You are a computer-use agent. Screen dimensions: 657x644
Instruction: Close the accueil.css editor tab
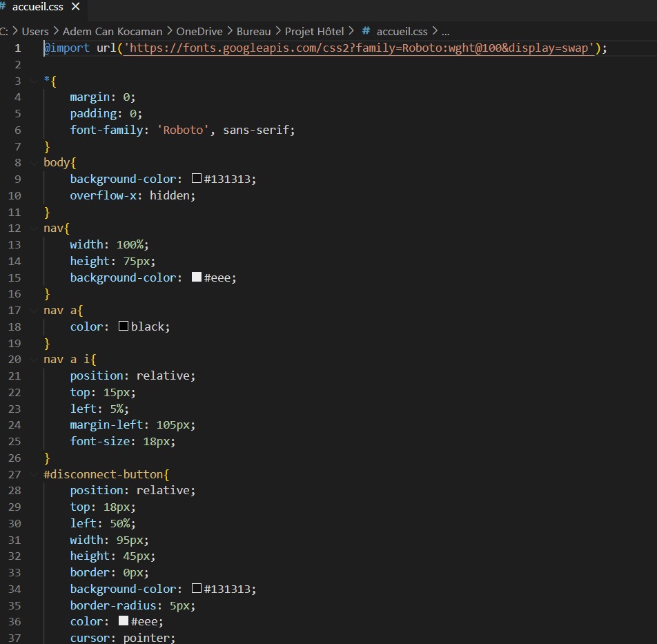click(x=75, y=7)
